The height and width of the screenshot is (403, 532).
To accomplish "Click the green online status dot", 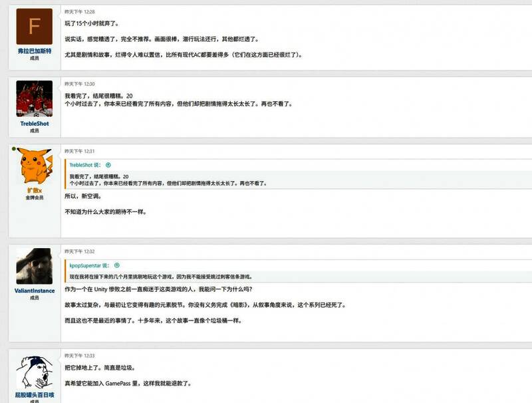I will tap(13, 148).
